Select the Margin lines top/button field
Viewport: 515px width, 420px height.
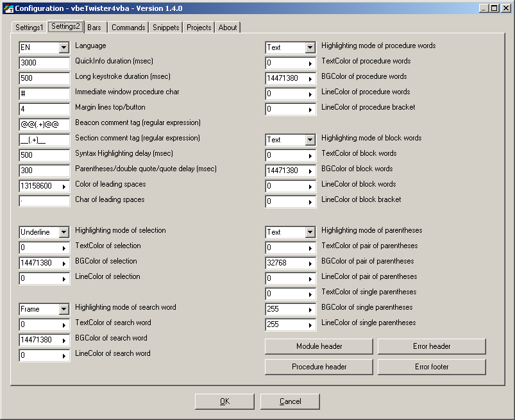[x=44, y=109]
